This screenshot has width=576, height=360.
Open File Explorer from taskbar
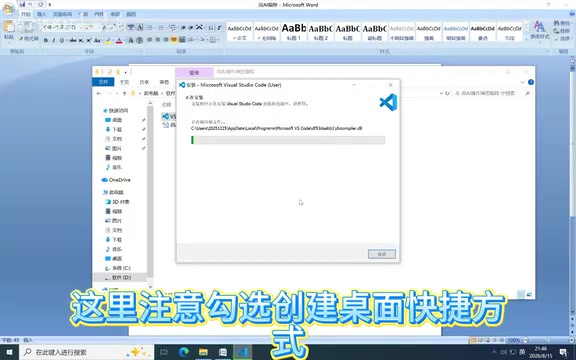tap(203, 352)
